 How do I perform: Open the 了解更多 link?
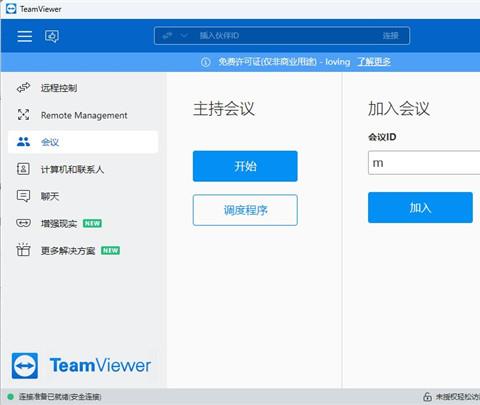pyautogui.click(x=374, y=62)
